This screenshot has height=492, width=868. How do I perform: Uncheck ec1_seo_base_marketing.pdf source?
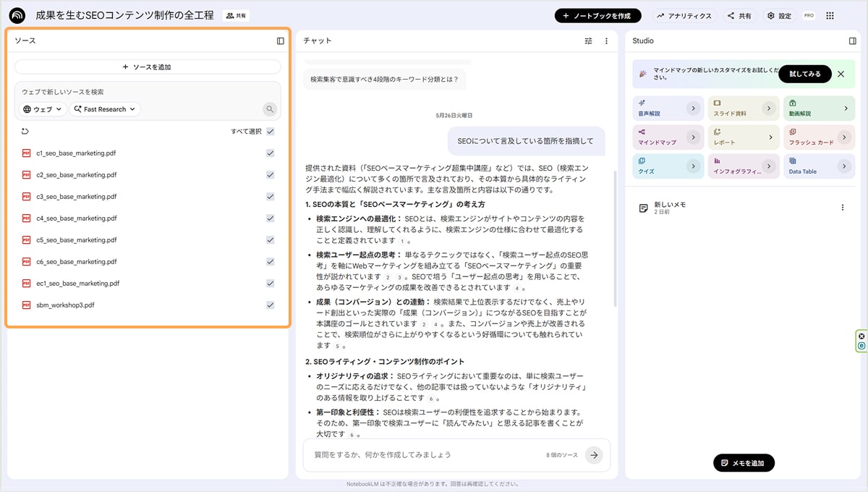(x=270, y=284)
